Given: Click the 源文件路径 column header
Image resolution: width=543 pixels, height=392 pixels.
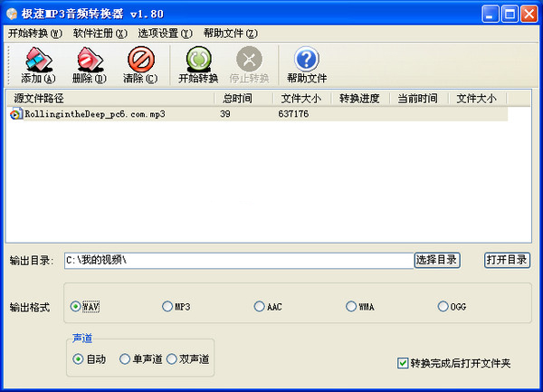Looking at the screenshot, I should 110,99.
